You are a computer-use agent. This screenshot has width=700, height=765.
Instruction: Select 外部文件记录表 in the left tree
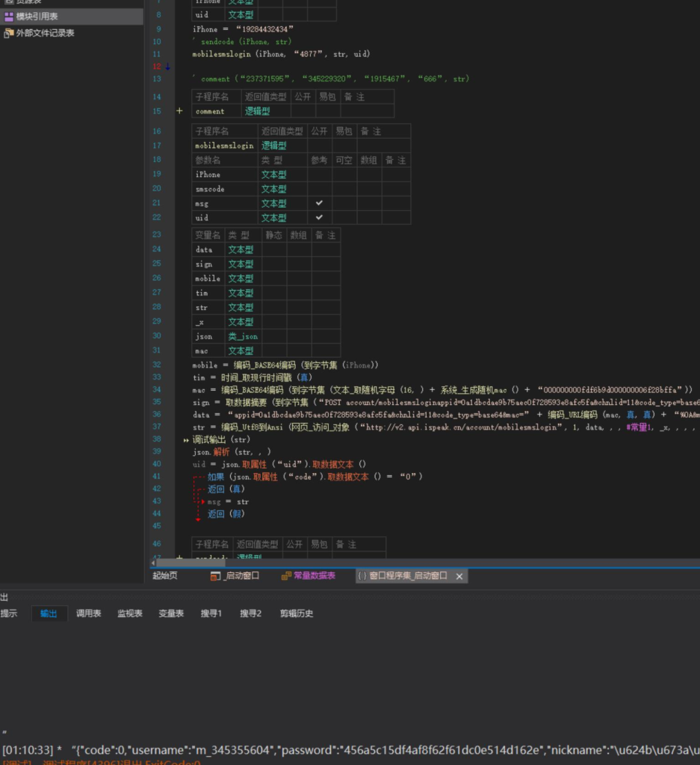(x=46, y=33)
